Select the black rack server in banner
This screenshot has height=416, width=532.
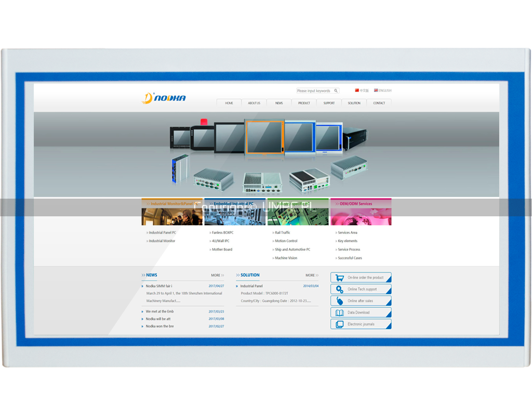tap(355, 138)
